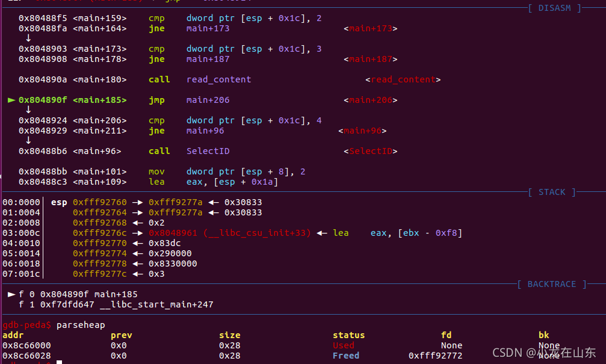Viewport: 606px width, 364px height.
Task: Select the call read_content instruction
Action: coord(200,79)
